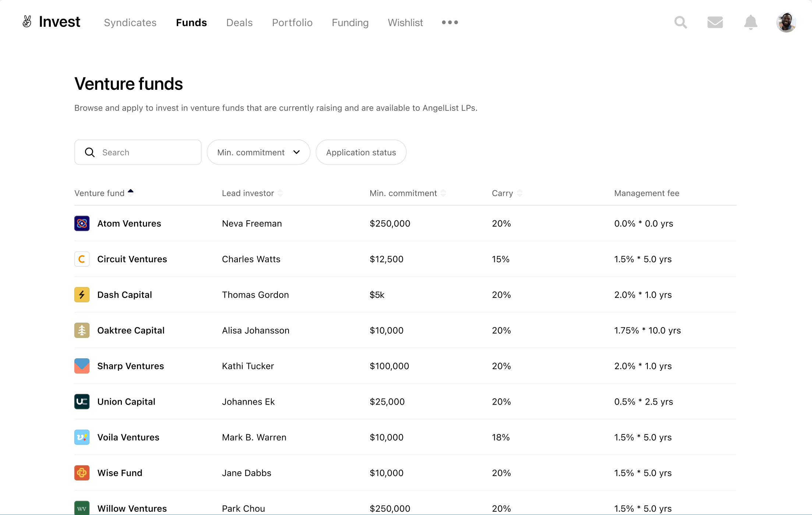Click the 0.5% * 2.5 yrs fee
Screen dimensions: 812x515
click(643, 402)
